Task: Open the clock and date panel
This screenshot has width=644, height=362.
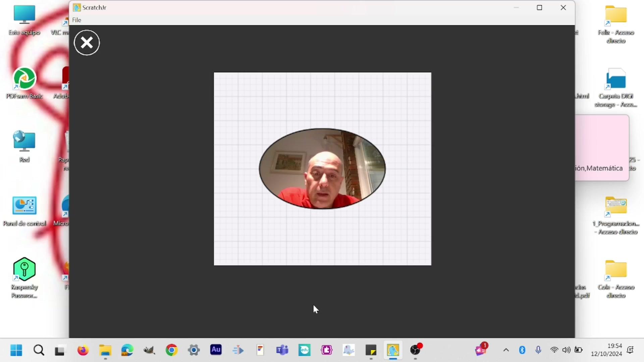Action: coord(606,350)
